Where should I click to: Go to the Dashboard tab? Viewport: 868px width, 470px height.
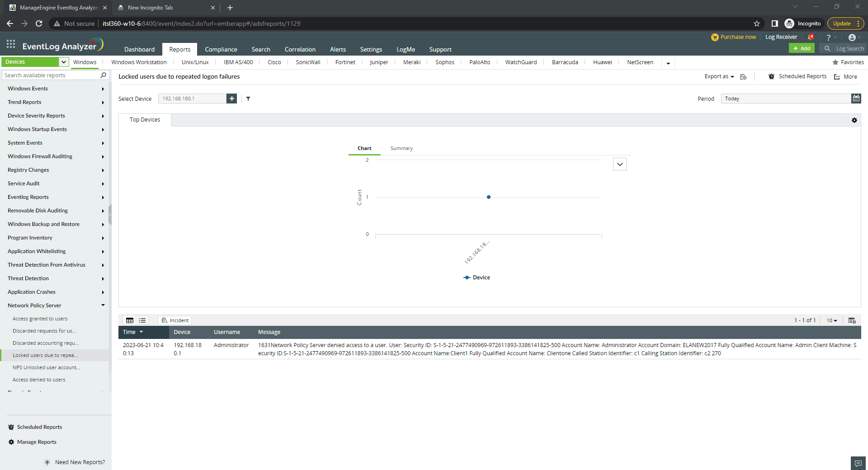point(139,49)
